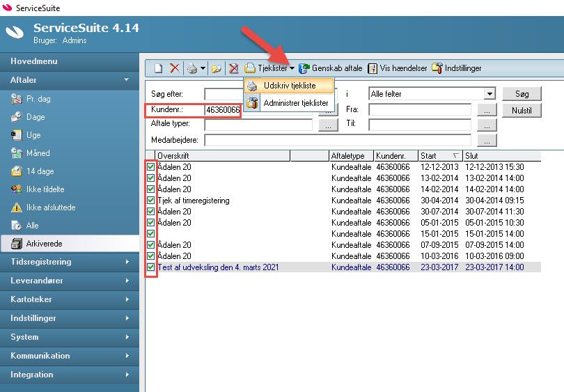Open Ikke afsluttede warning item

pyautogui.click(x=51, y=207)
